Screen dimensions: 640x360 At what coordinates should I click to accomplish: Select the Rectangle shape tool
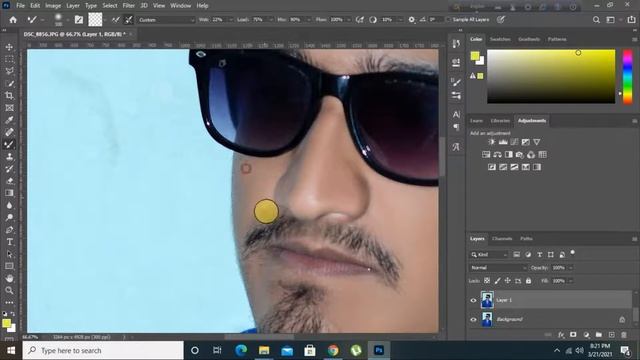pyautogui.click(x=9, y=266)
